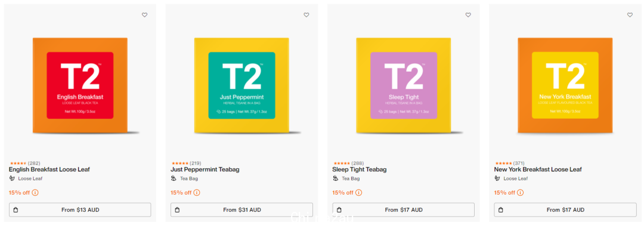Toggle wishlist heart on Just Peppermint Teabag
Image resolution: width=644 pixels, height=225 pixels.
pyautogui.click(x=306, y=15)
